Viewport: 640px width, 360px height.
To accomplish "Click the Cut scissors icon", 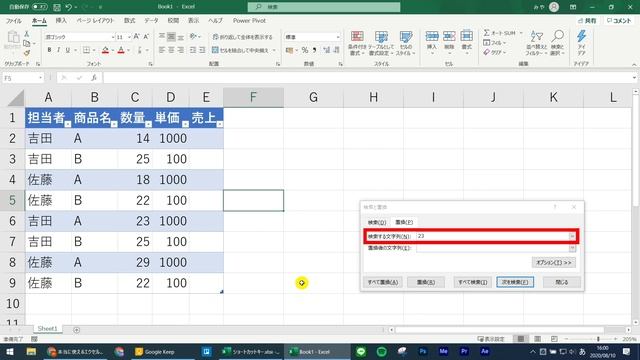I will (27, 34).
